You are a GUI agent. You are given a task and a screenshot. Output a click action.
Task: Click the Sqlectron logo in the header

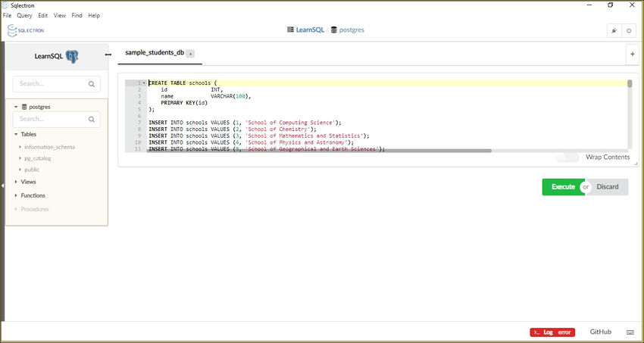26,30
